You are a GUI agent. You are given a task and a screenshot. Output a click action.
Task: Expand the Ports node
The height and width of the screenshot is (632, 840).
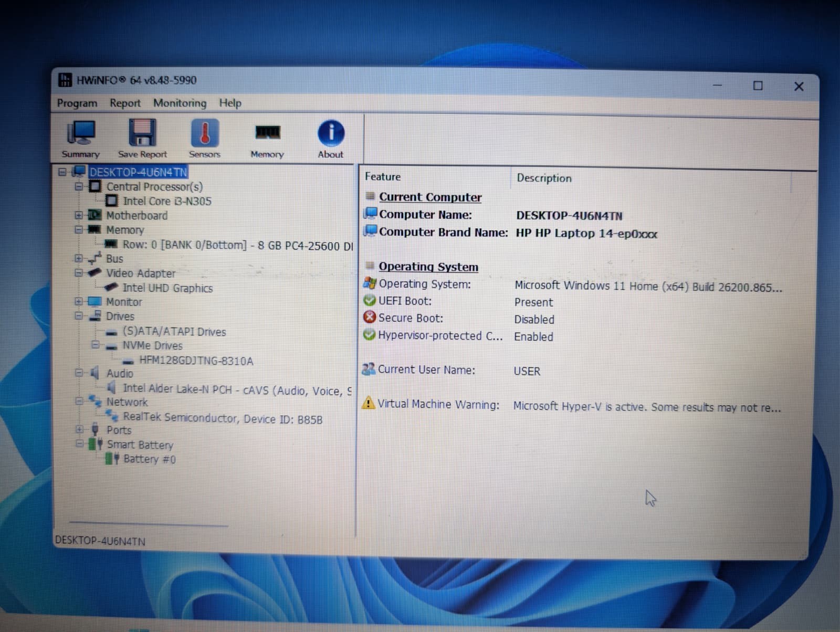pos(79,429)
